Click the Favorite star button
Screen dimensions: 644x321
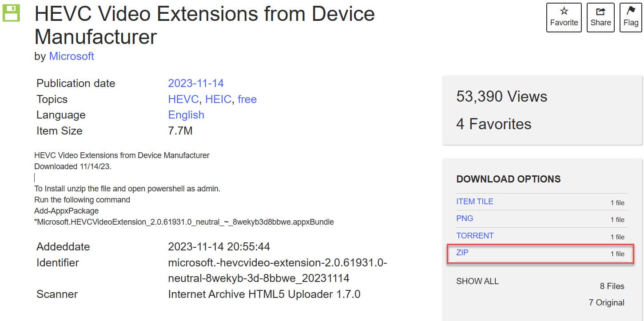click(x=564, y=17)
